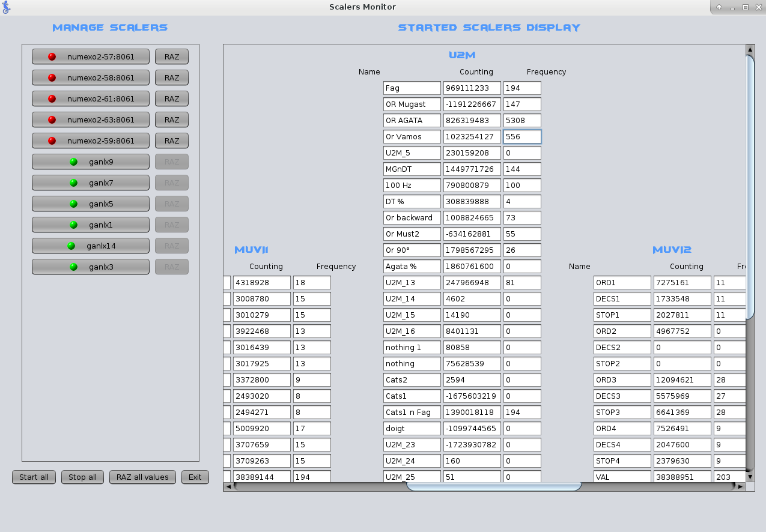Click the application logo in title bar
The image size is (766, 532).
click(7, 7)
